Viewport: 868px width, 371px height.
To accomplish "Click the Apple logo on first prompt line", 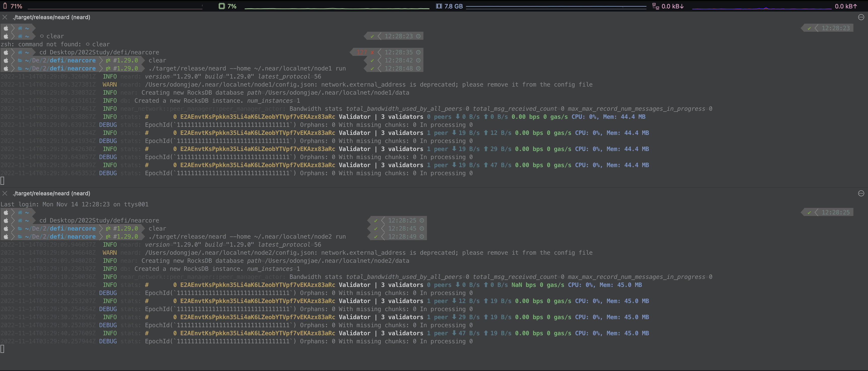I will tap(6, 28).
